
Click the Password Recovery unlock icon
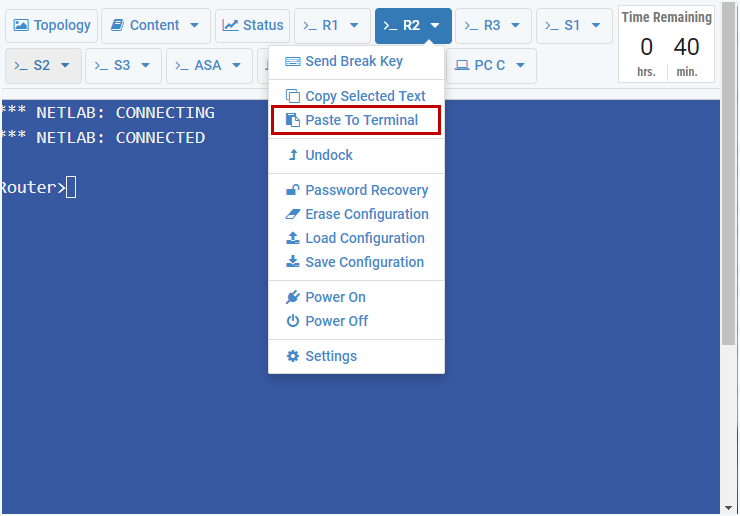(x=292, y=190)
